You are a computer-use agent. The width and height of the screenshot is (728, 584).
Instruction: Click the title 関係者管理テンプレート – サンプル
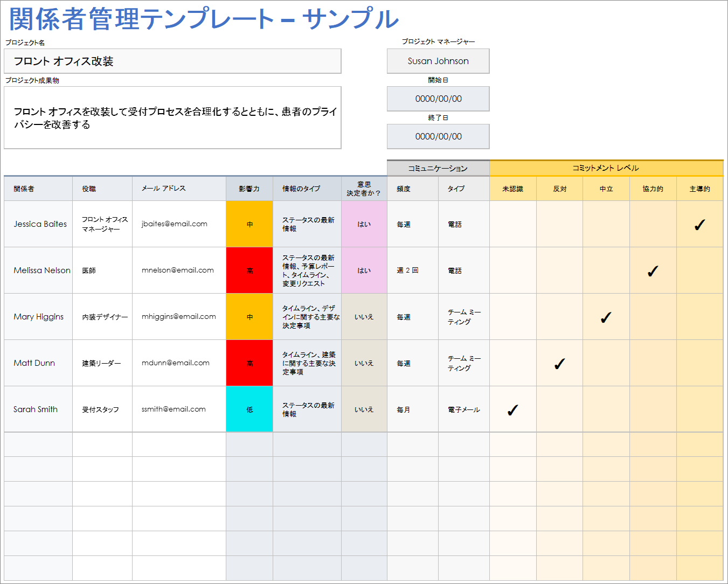(204, 19)
